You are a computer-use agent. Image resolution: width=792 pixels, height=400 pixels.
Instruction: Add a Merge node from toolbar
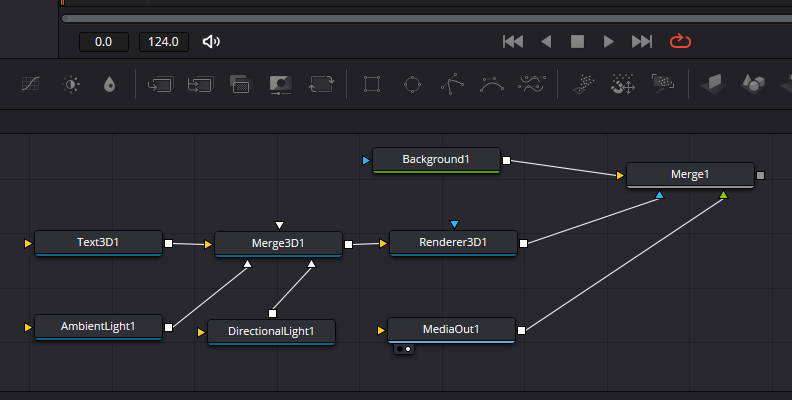(x=160, y=85)
